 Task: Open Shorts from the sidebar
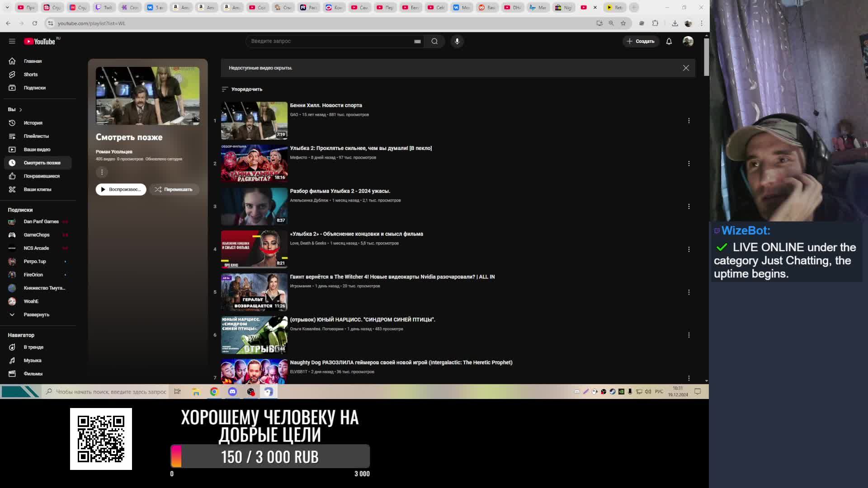(31, 75)
